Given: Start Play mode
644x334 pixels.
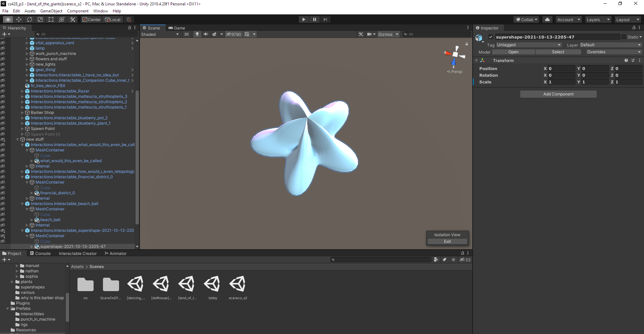Looking at the screenshot, I should [x=304, y=19].
